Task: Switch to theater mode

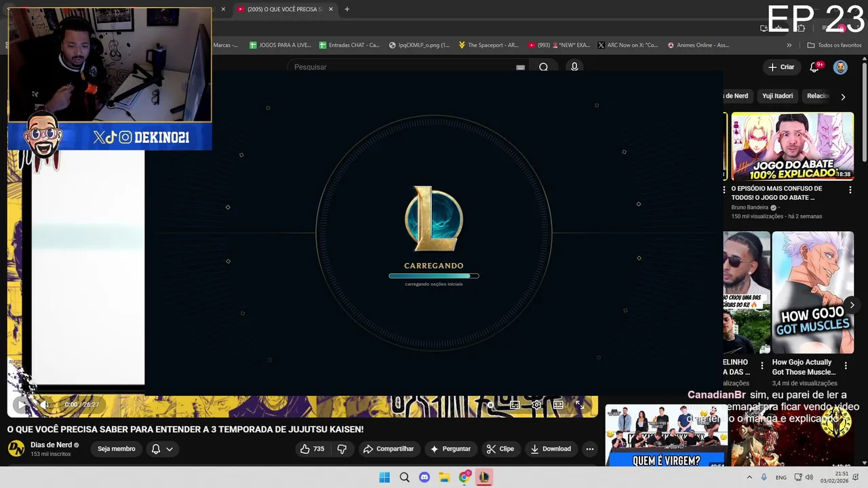Action: [x=558, y=405]
